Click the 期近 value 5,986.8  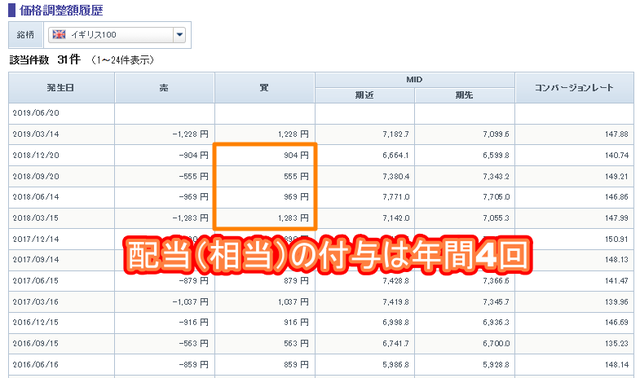pos(396,365)
